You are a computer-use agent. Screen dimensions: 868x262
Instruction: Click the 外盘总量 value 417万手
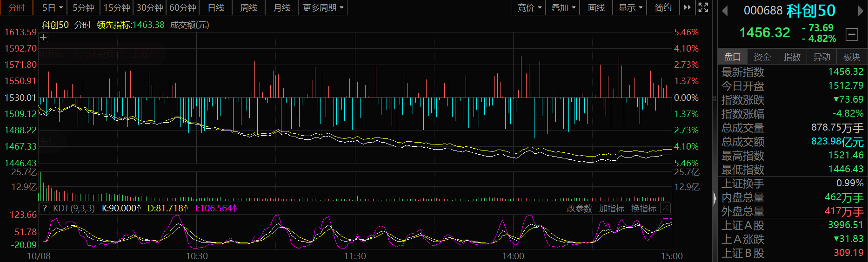point(844,211)
